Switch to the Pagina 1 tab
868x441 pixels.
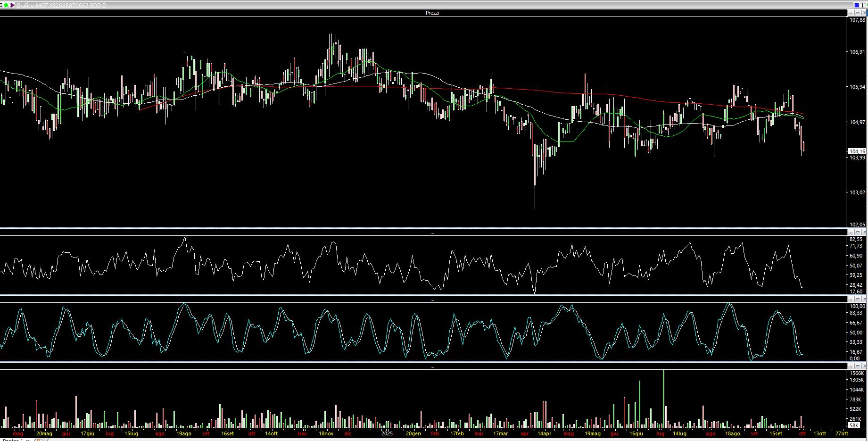tap(11, 440)
